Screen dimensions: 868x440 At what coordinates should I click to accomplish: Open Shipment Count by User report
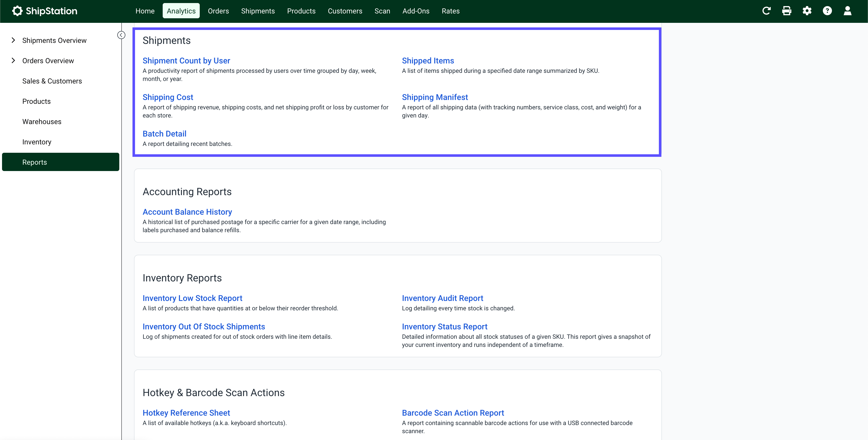pyautogui.click(x=186, y=61)
